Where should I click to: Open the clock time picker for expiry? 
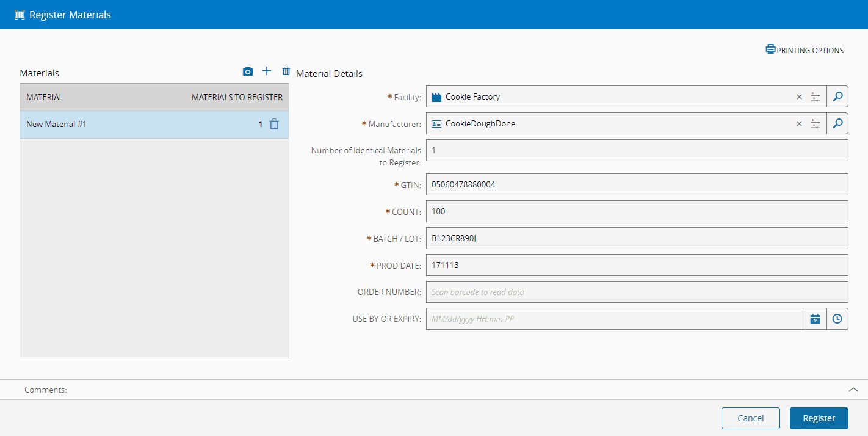(837, 319)
